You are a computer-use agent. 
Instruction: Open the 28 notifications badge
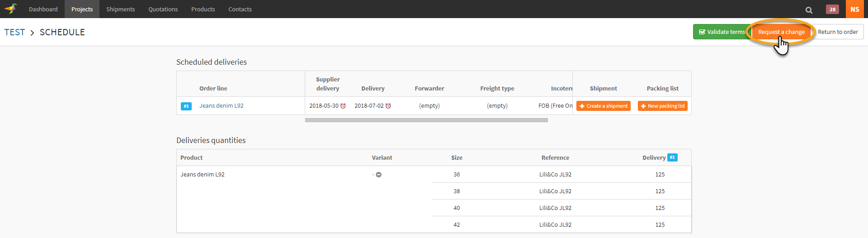pos(832,10)
